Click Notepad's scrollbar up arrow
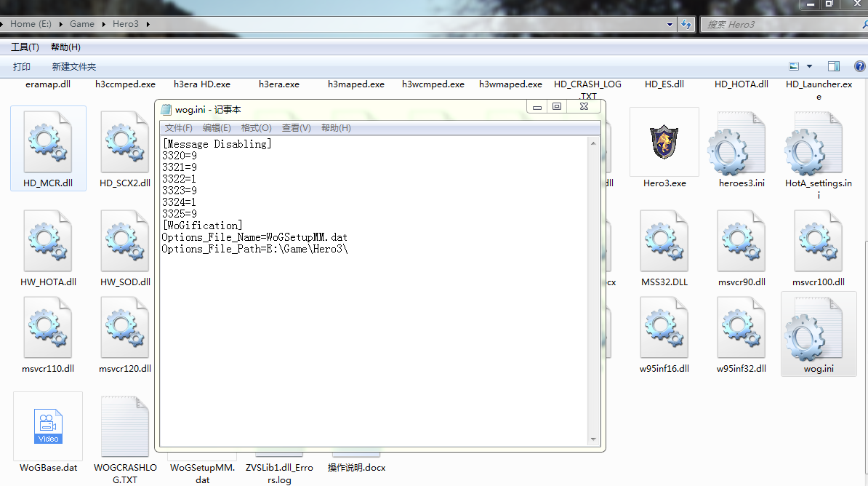The width and height of the screenshot is (868, 486). [593, 143]
